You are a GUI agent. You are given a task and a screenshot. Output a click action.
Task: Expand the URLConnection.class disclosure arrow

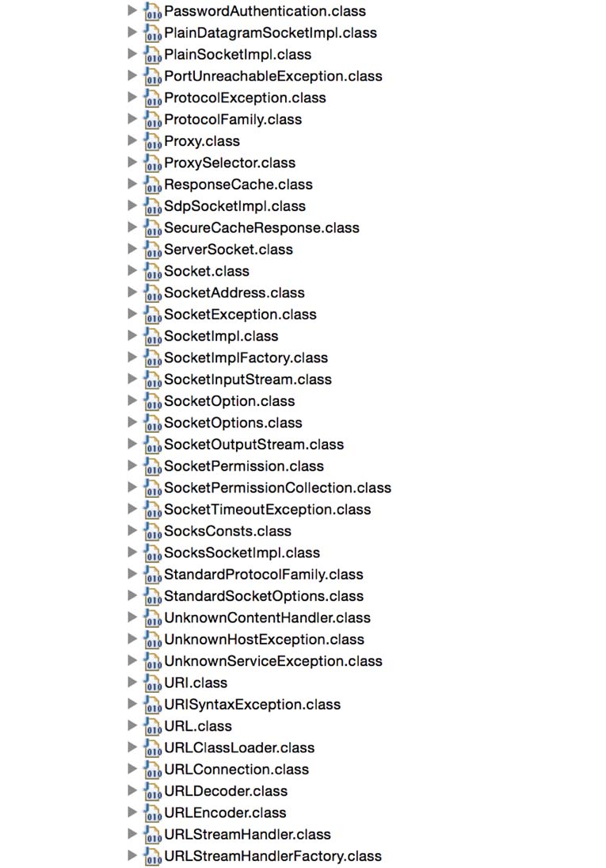tap(132, 768)
